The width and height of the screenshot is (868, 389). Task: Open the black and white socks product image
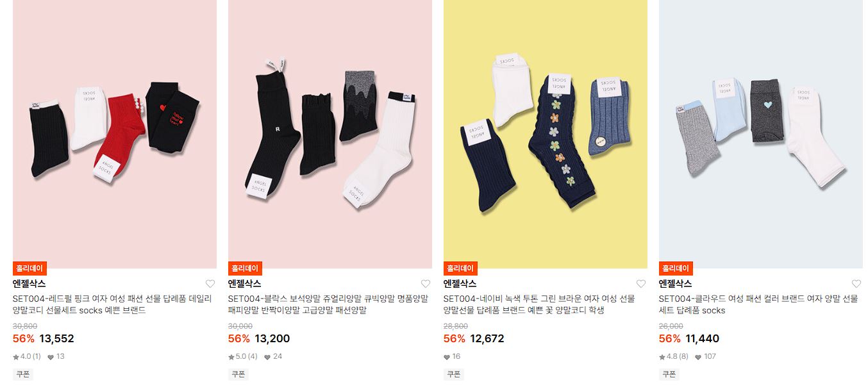coord(330,134)
